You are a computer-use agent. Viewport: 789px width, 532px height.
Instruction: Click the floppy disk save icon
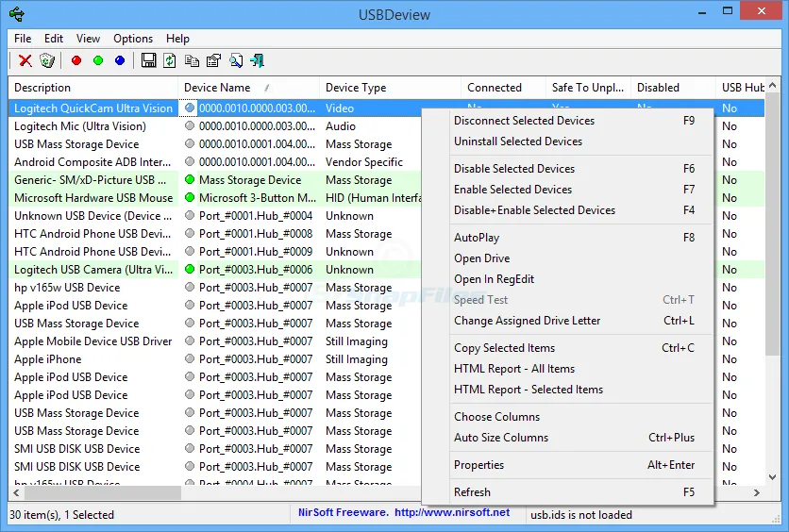(x=149, y=60)
